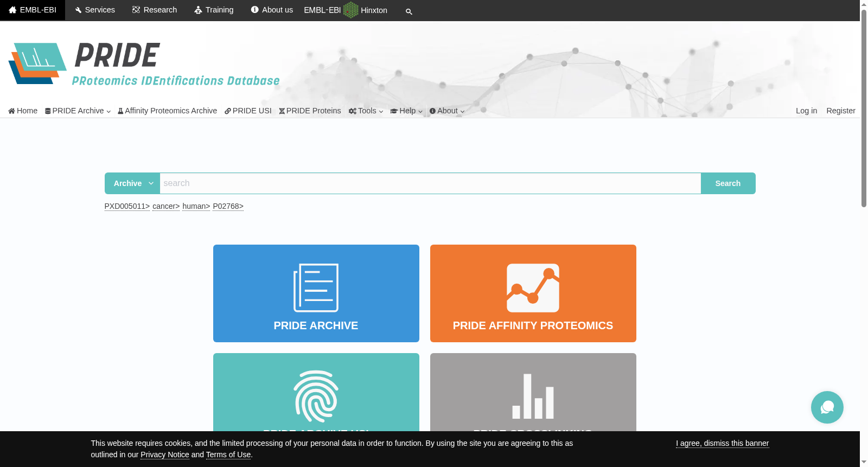Image resolution: width=868 pixels, height=467 pixels.
Task: Click the PRoteomics IDEntifications Database tagline
Action: click(176, 81)
